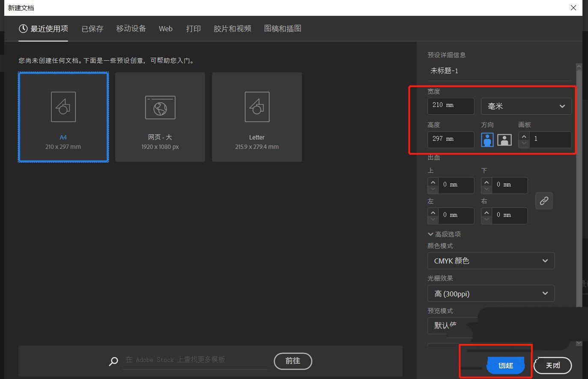The height and width of the screenshot is (379, 588).
Task: Switch to the 打印 tab
Action: point(193,28)
